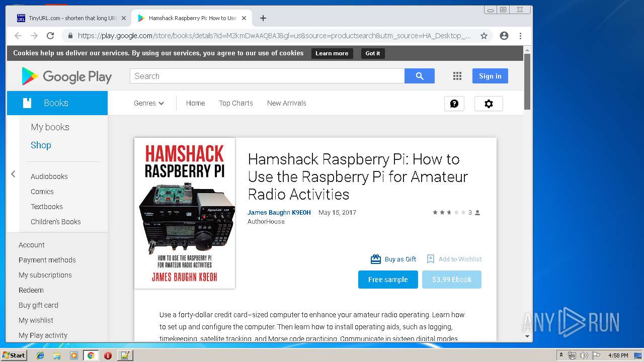Select Shop in the sidebar
The height and width of the screenshot is (362, 644).
pyautogui.click(x=41, y=145)
